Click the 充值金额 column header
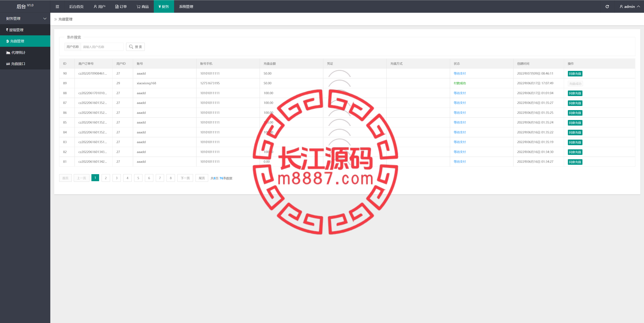 pyautogui.click(x=270, y=64)
